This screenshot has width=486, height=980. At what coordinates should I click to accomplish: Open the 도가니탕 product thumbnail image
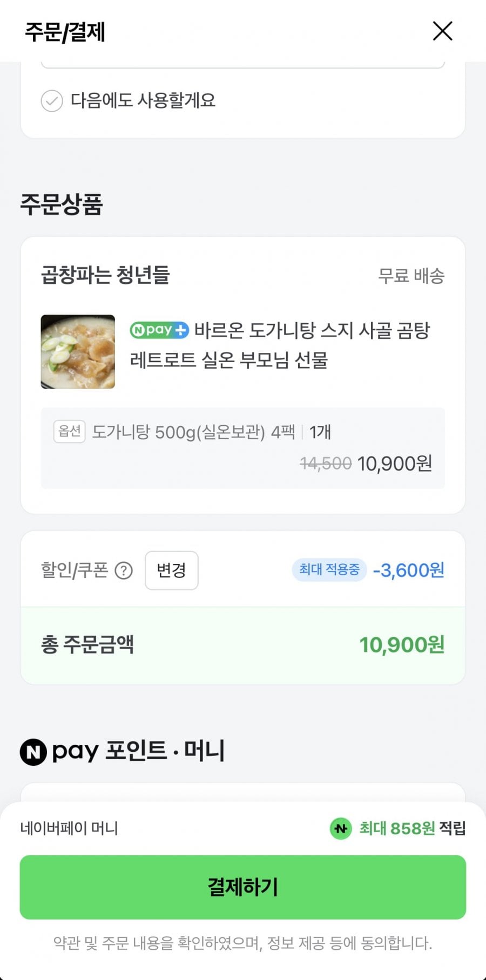[x=78, y=352]
